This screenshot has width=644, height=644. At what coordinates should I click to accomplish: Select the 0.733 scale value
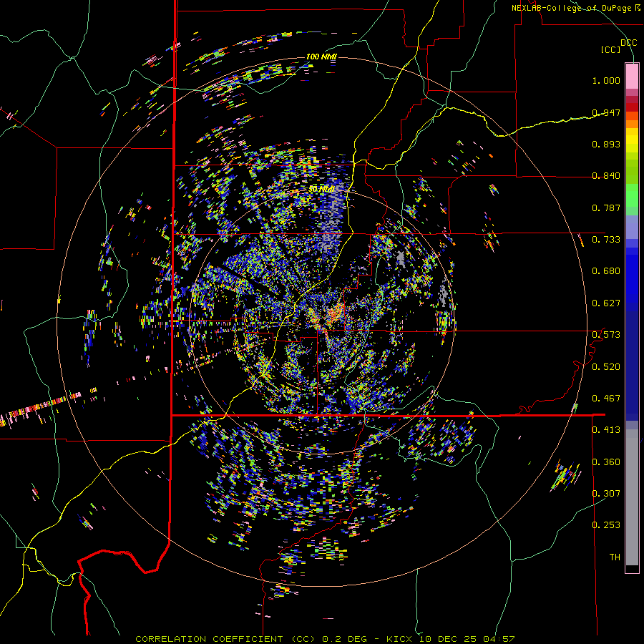606,240
